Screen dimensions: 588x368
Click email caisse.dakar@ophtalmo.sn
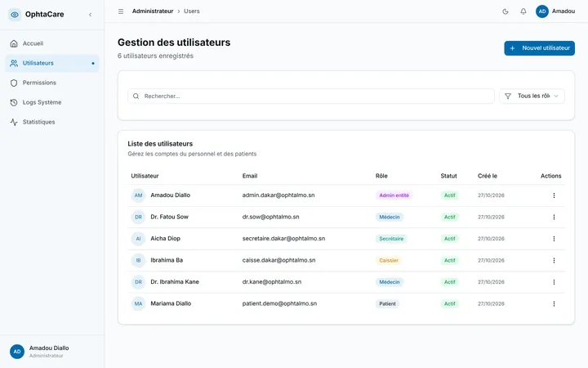278,260
